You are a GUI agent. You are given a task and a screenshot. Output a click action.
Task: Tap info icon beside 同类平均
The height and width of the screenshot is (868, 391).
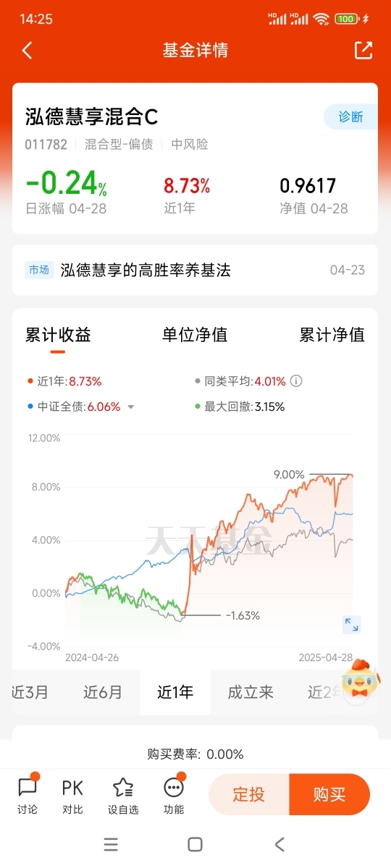pyautogui.click(x=295, y=381)
